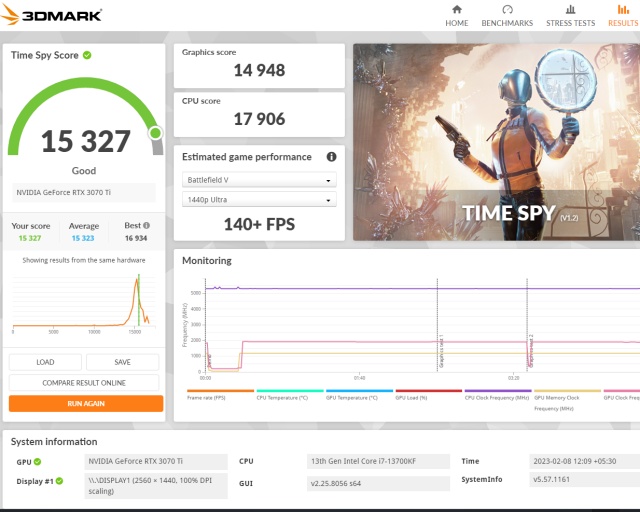The image size is (640, 512).
Task: Open the Benchmarks gauge icon
Action: [x=507, y=9]
